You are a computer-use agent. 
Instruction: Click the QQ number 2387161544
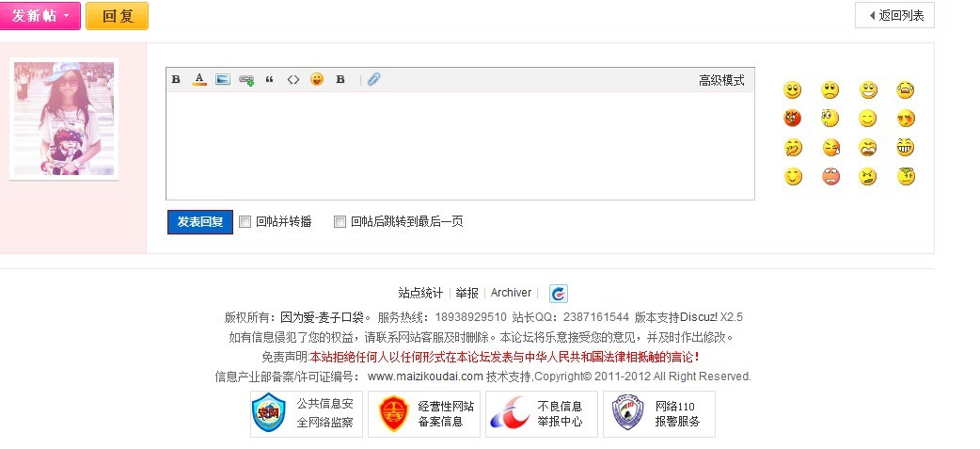(598, 317)
